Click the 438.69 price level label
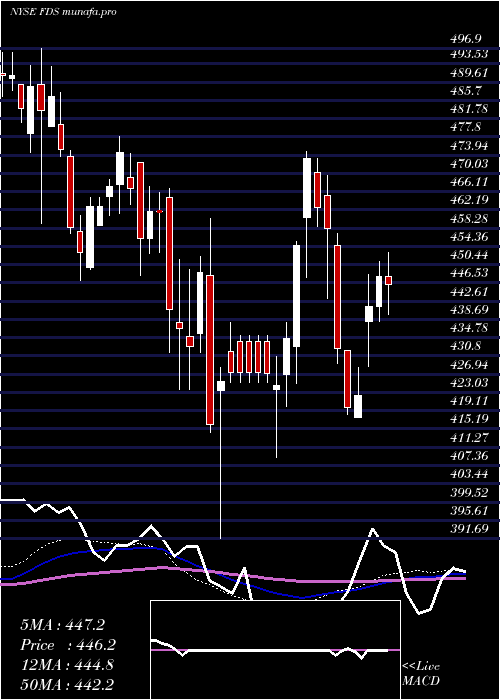This screenshot has height=700, width=500. coord(471,309)
